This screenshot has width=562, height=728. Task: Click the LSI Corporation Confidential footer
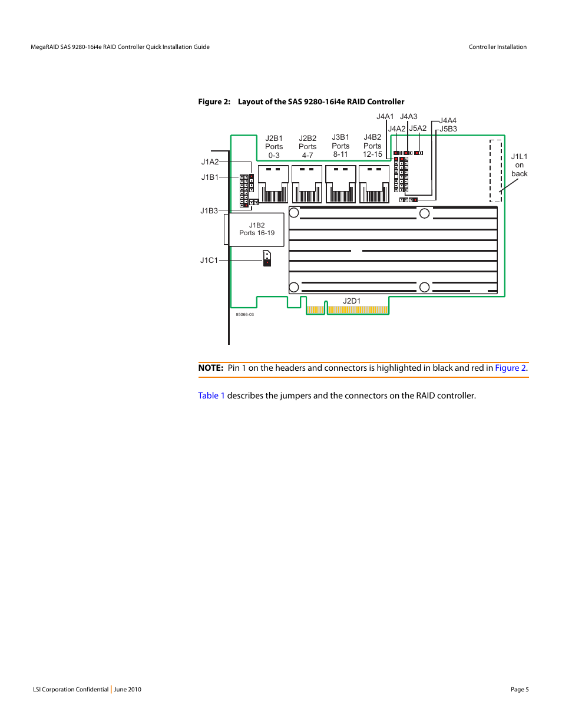[x=71, y=689]
